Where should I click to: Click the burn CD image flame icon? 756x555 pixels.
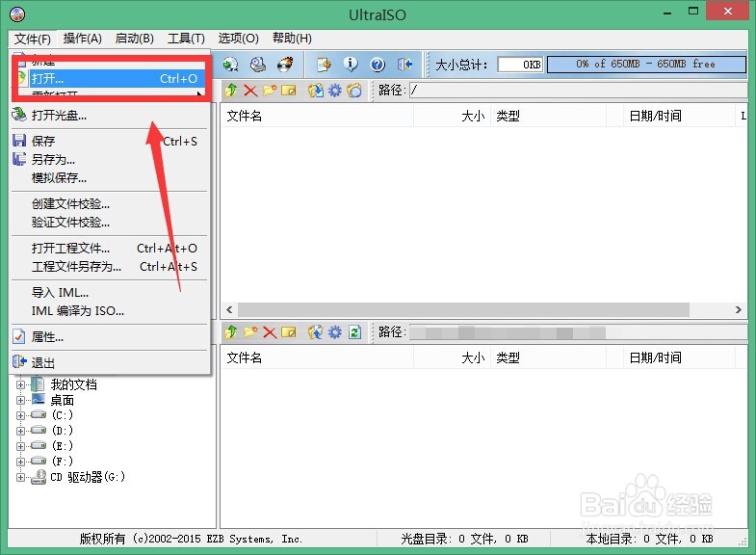click(285, 65)
